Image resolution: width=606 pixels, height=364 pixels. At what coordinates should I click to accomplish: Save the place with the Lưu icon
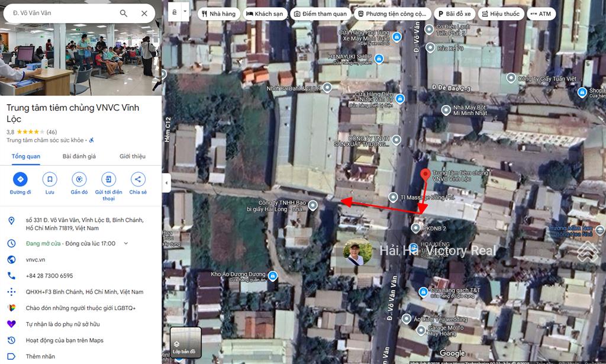[50, 179]
